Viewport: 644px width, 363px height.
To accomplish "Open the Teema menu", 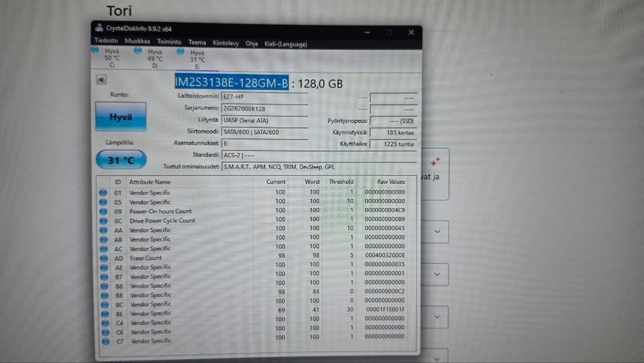I will (x=197, y=42).
